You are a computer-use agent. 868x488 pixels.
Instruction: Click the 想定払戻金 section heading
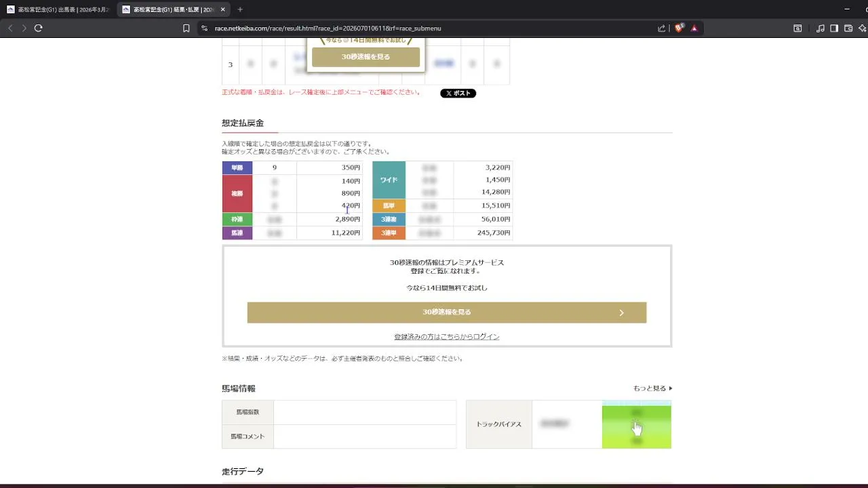pyautogui.click(x=243, y=123)
